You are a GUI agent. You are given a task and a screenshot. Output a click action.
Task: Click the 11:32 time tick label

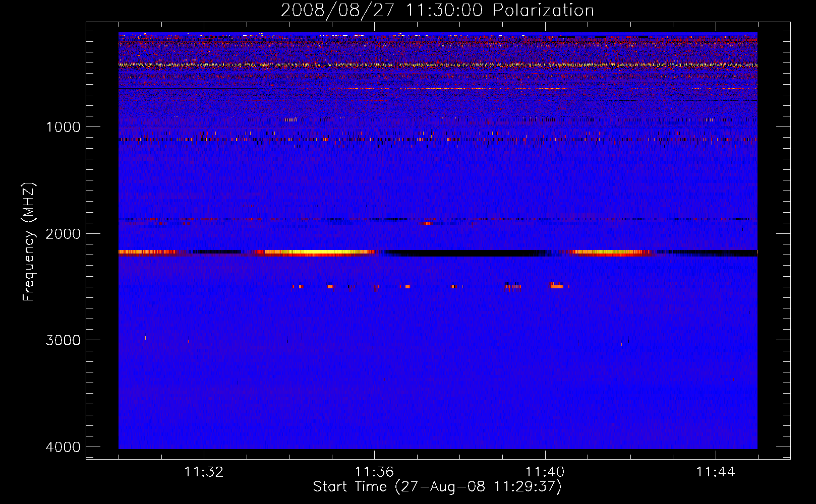pyautogui.click(x=204, y=472)
